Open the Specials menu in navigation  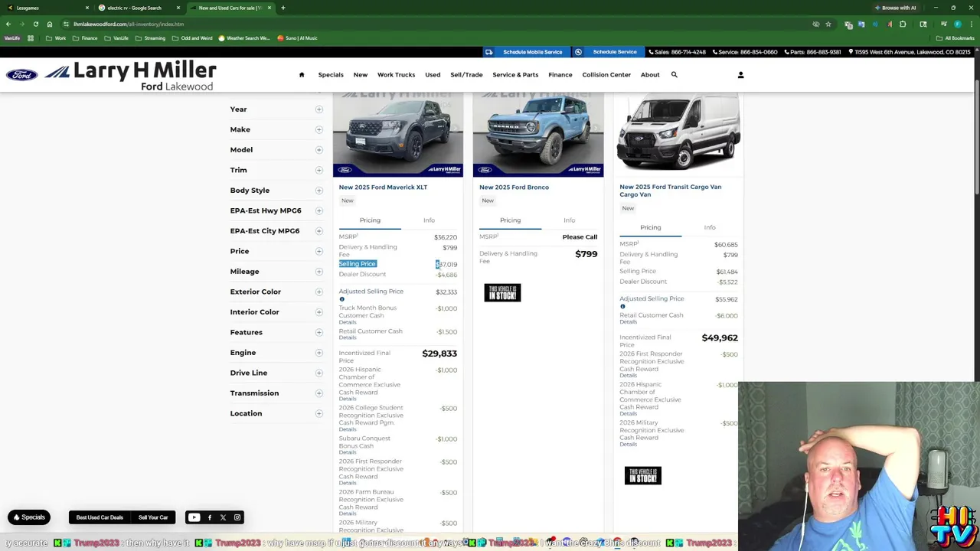click(x=331, y=75)
